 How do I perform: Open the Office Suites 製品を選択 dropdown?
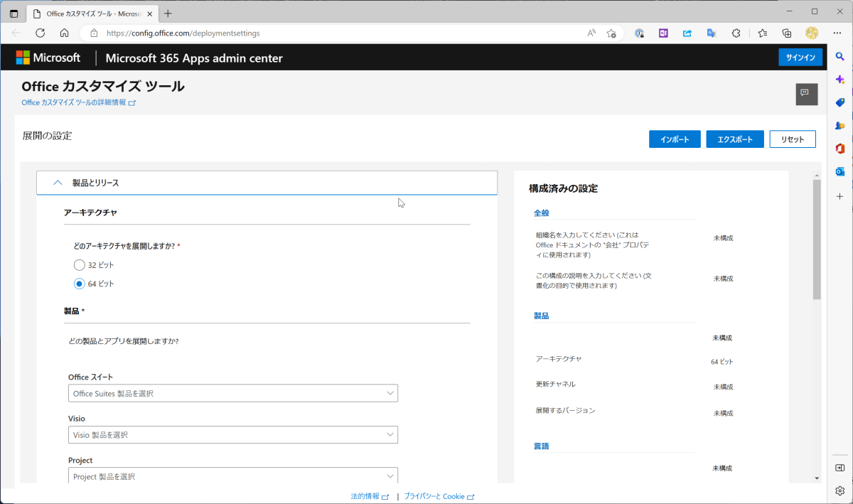tap(233, 393)
